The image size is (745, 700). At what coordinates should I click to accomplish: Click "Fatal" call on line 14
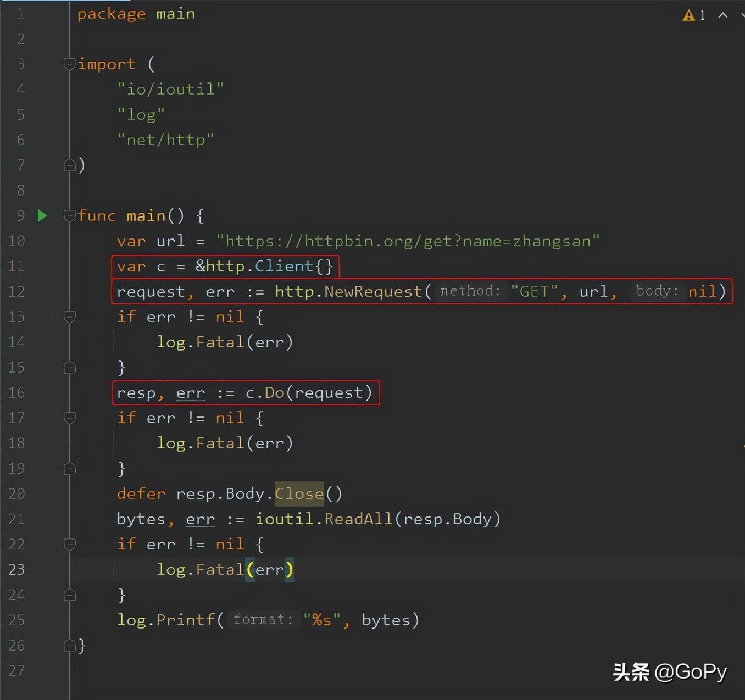point(220,342)
